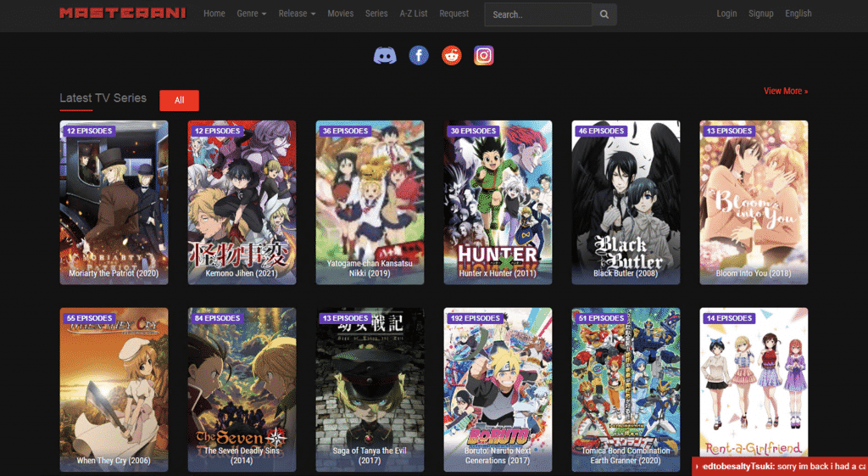Expand the Genre dropdown menu
Viewport: 868px width, 476px height.
click(x=252, y=14)
